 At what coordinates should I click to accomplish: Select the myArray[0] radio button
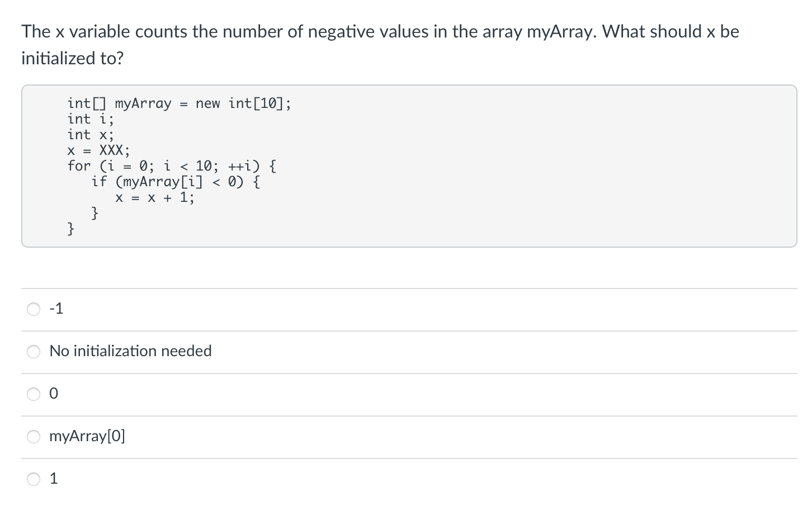click(x=34, y=437)
